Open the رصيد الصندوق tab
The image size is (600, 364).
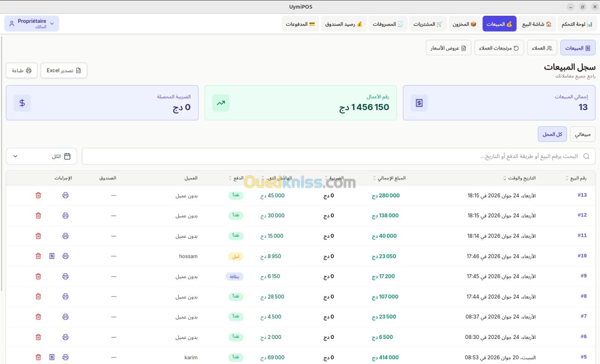(343, 24)
